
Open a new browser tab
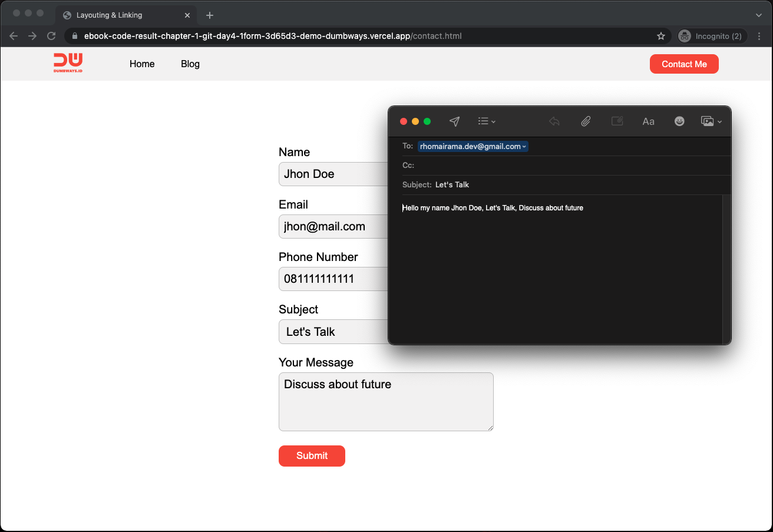pos(210,15)
